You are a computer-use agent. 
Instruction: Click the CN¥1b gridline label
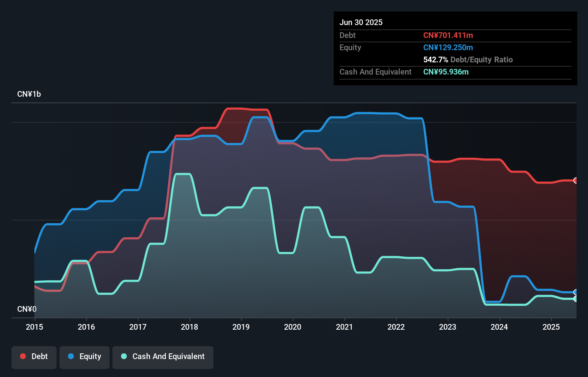pyautogui.click(x=29, y=94)
